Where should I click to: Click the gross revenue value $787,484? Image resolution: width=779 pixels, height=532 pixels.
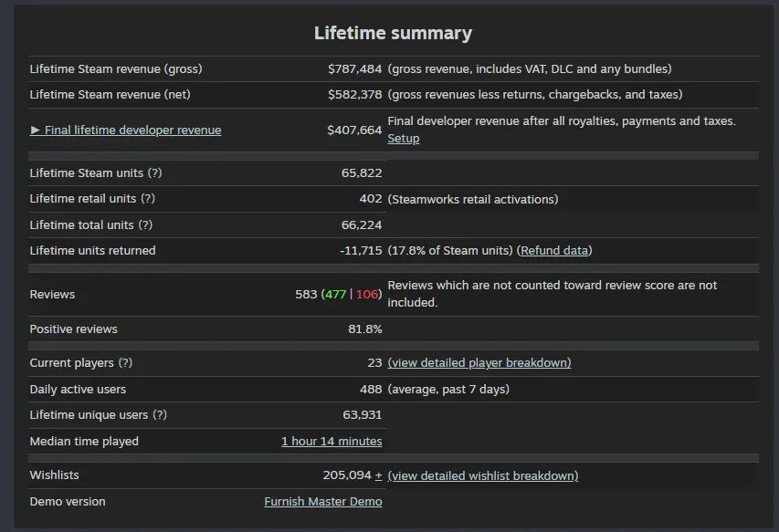pyautogui.click(x=354, y=68)
